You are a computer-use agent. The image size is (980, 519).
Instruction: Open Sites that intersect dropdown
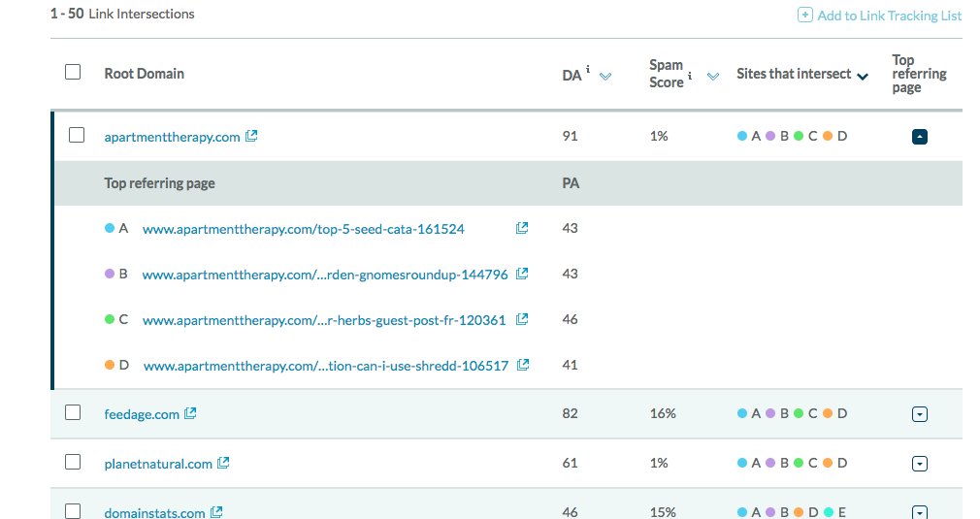click(863, 77)
